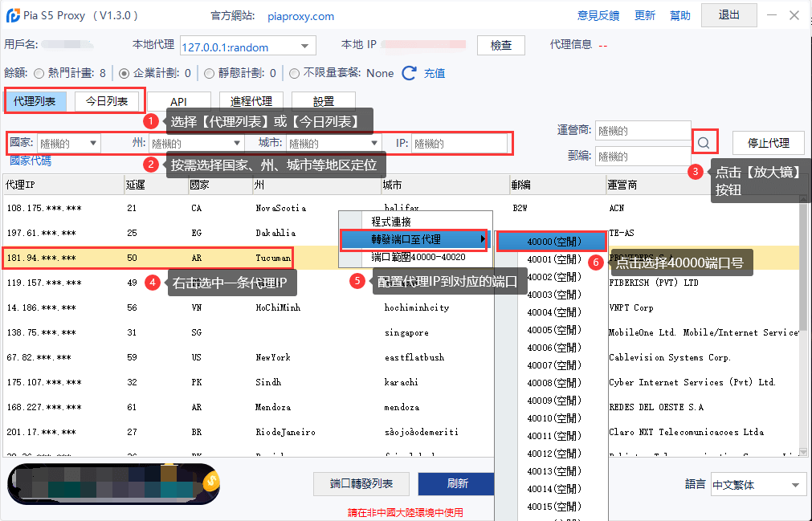Image resolution: width=812 pixels, height=521 pixels.
Task: Open the 意見反饋 link
Action: (598, 16)
